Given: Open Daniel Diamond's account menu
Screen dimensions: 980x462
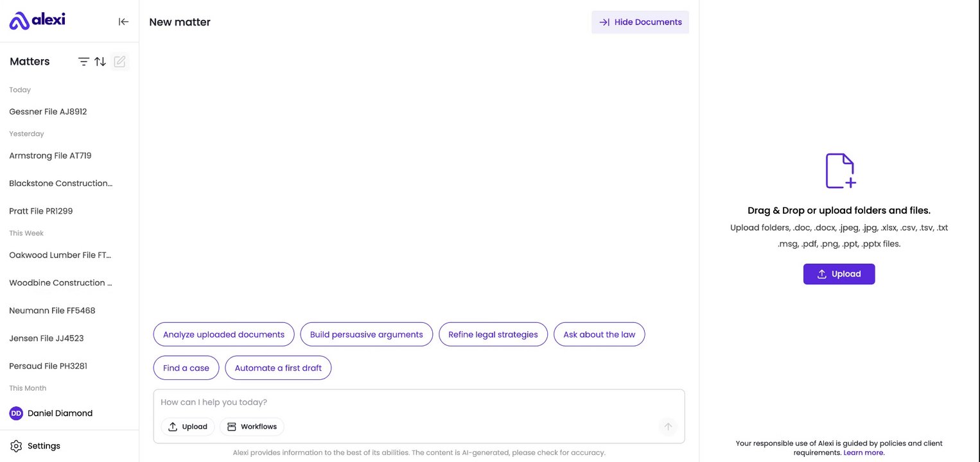Looking at the screenshot, I should coord(51,413).
